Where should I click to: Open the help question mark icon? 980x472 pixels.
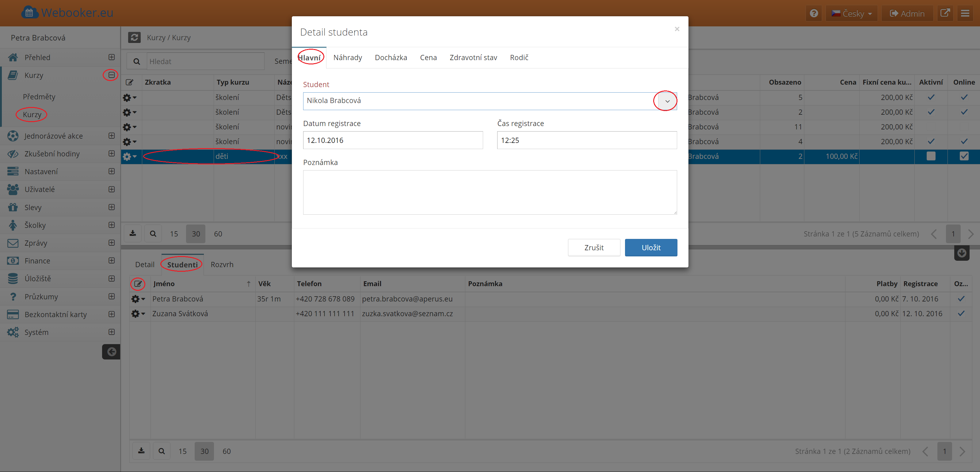coord(814,13)
